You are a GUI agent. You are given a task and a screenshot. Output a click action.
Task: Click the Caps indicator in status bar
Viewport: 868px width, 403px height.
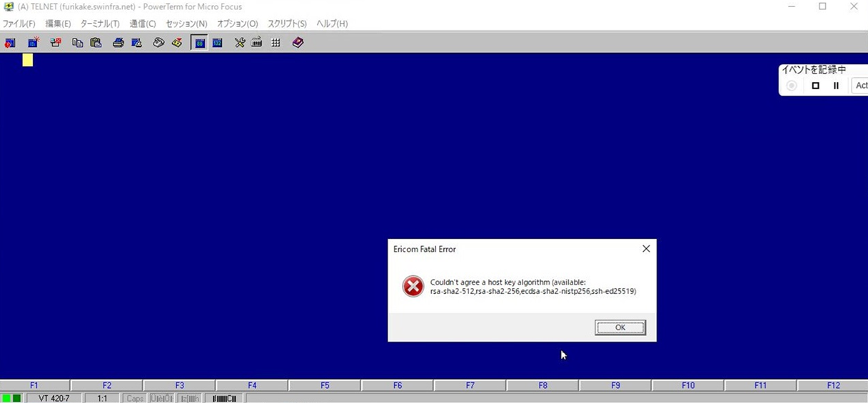pyautogui.click(x=135, y=398)
